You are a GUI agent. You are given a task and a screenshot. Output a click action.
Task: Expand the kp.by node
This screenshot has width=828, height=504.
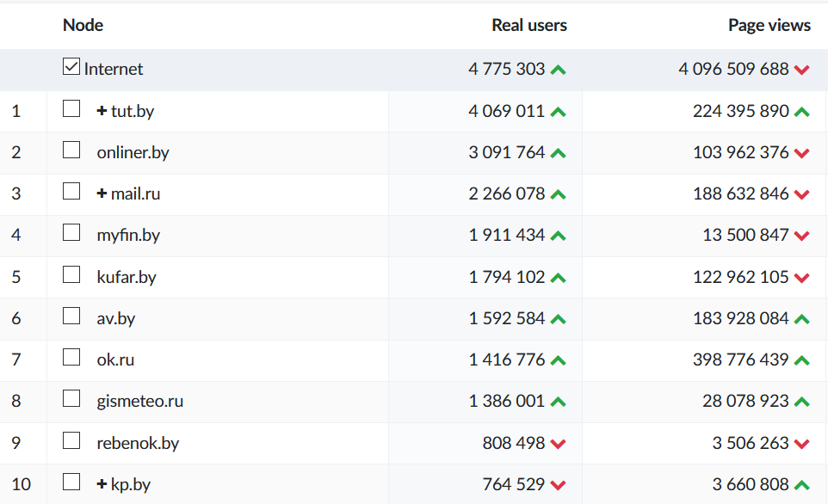(x=102, y=484)
